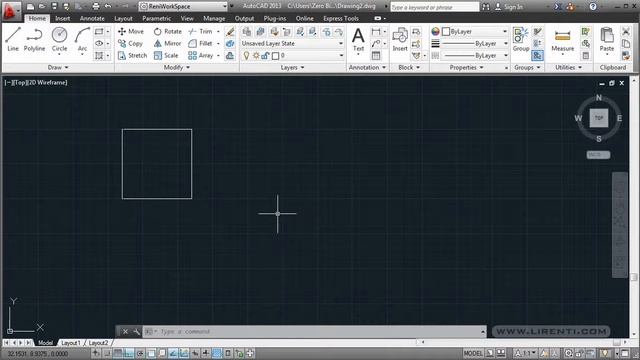
Task: Open the ByLayer object color dropdown swatch
Action: (475, 31)
